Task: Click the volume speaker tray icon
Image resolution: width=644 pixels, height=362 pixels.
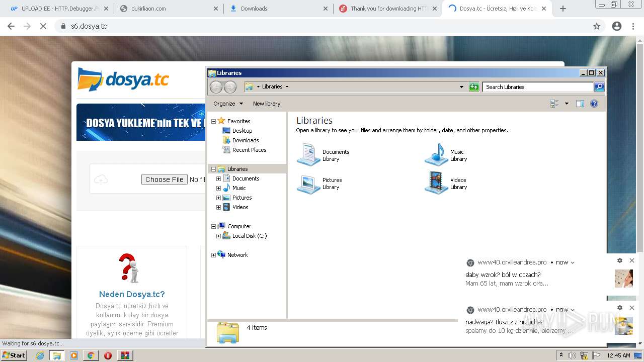Action: pyautogui.click(x=572, y=355)
